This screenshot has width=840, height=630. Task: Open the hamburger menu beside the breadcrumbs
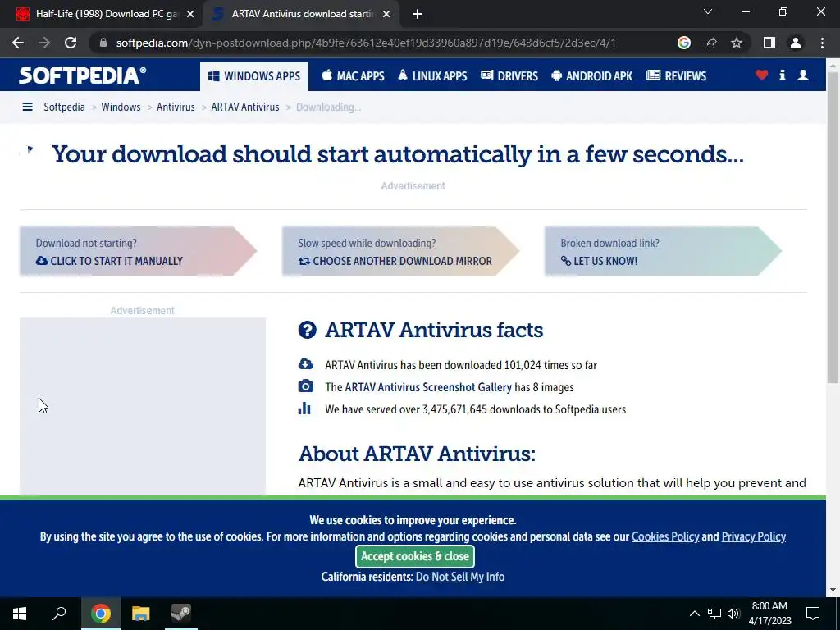27,107
